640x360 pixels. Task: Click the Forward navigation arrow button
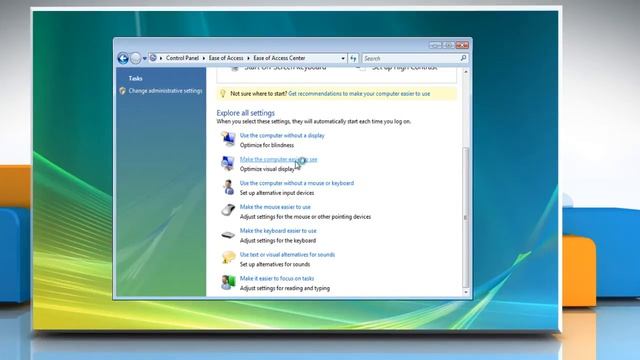pyautogui.click(x=136, y=58)
